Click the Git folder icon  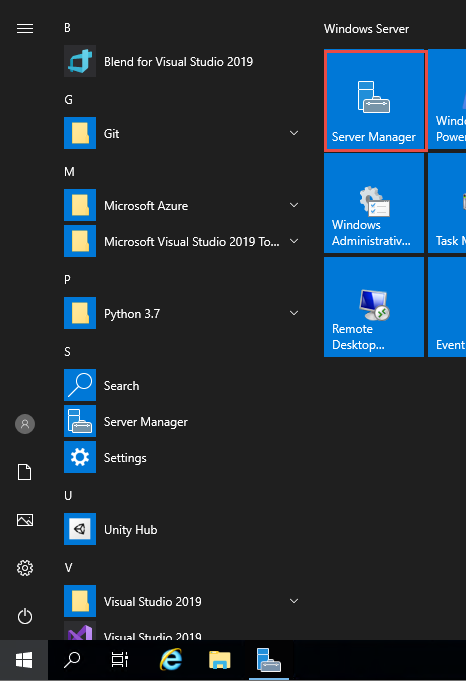(x=80, y=133)
